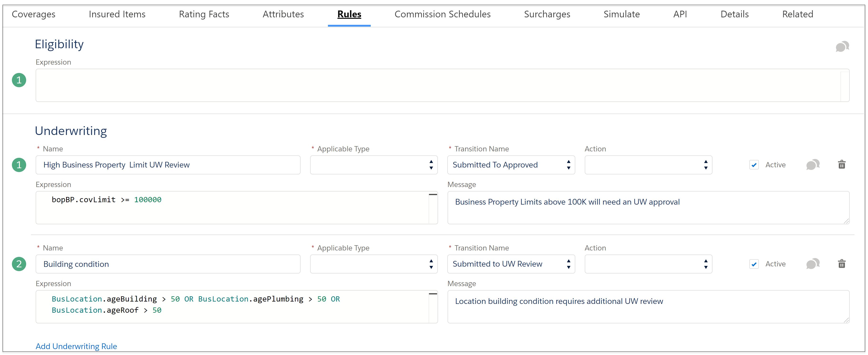
Task: Open Action dropdown for Building condition rule
Action: 648,264
